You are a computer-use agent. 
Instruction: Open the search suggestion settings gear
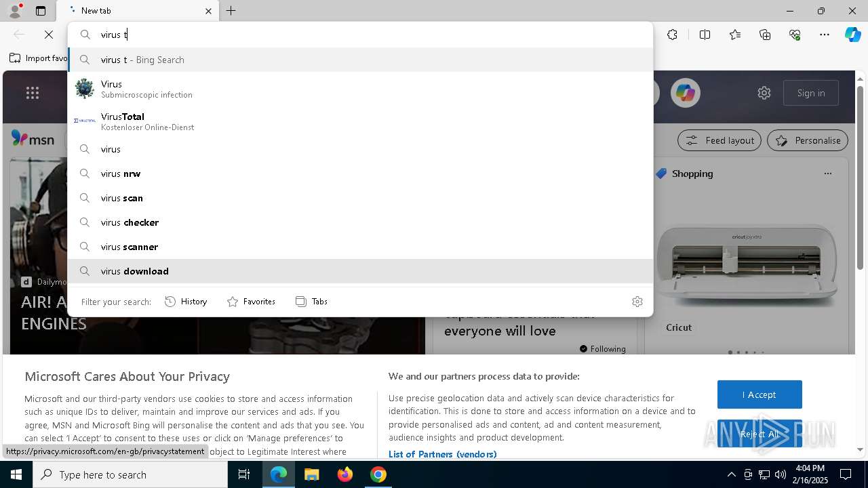click(637, 302)
